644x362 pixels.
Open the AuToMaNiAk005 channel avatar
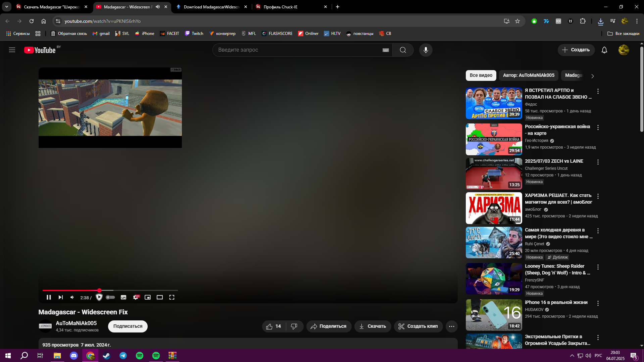pyautogui.click(x=45, y=326)
